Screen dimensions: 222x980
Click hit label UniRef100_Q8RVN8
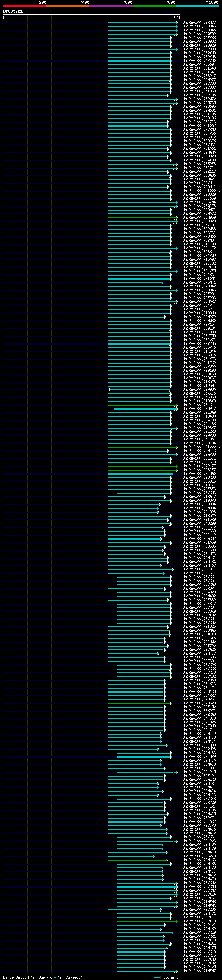199,57
